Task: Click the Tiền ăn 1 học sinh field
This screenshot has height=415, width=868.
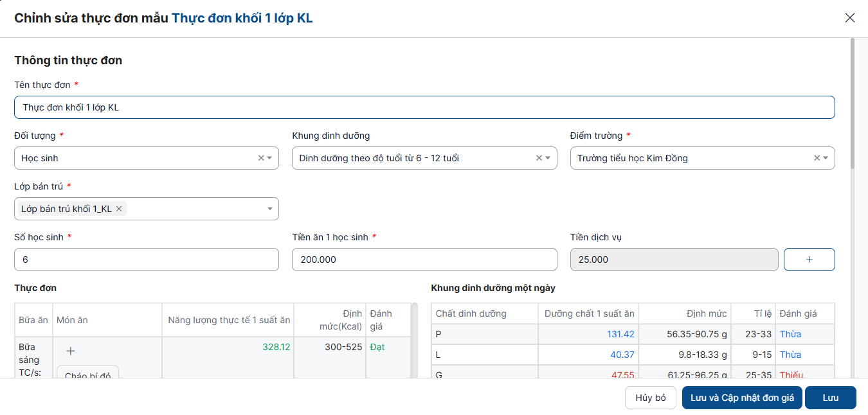Action: tap(424, 260)
